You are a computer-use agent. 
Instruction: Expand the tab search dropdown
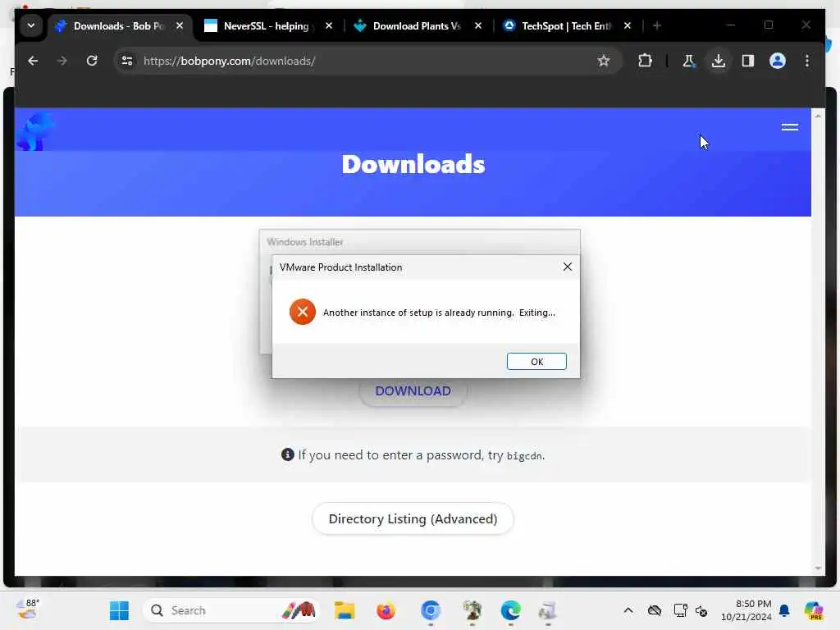(31, 25)
